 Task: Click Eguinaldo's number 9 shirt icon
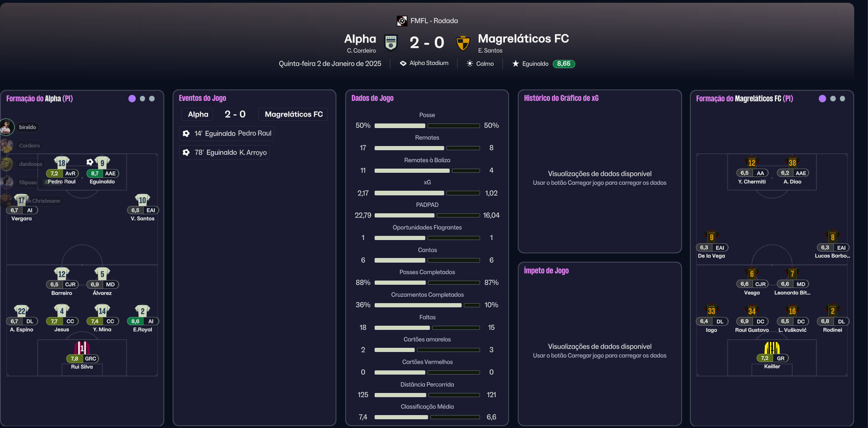[x=102, y=163]
